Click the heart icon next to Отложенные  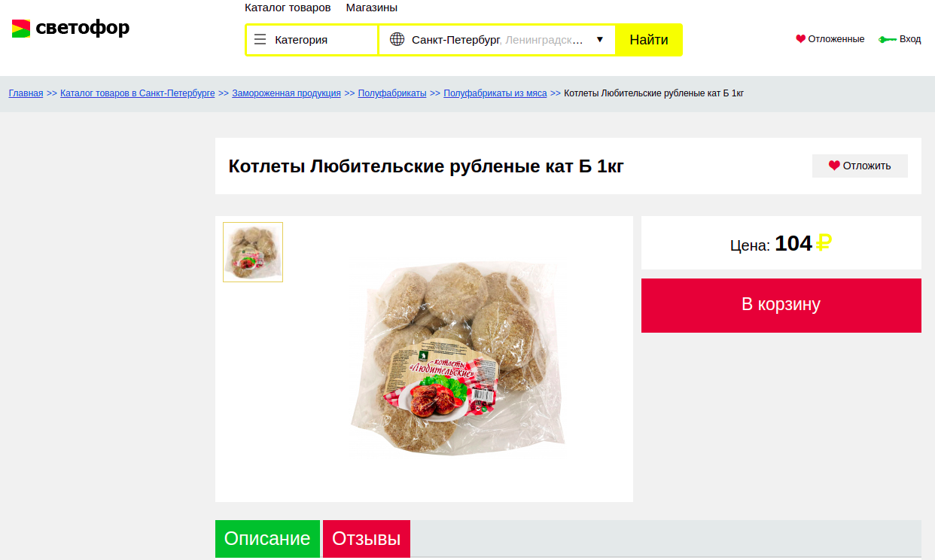(801, 39)
